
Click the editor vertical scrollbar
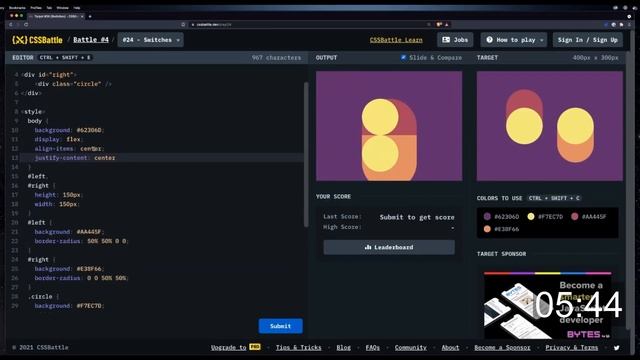(x=306, y=154)
